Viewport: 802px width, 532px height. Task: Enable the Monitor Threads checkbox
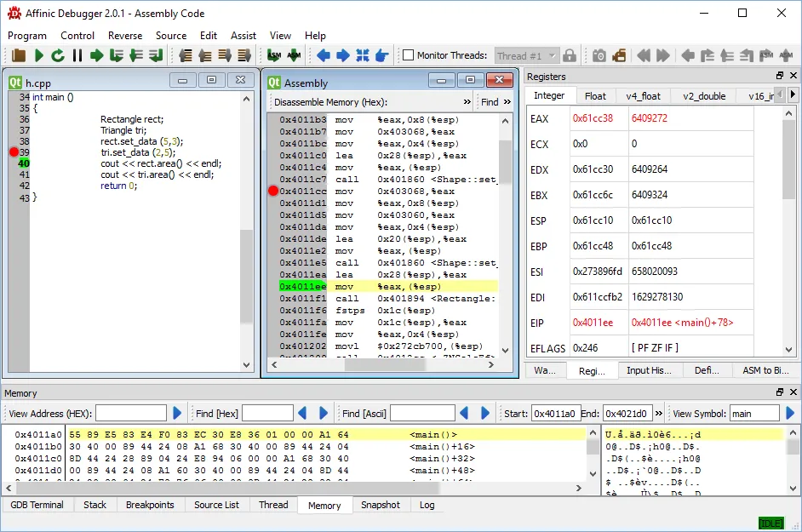point(409,55)
